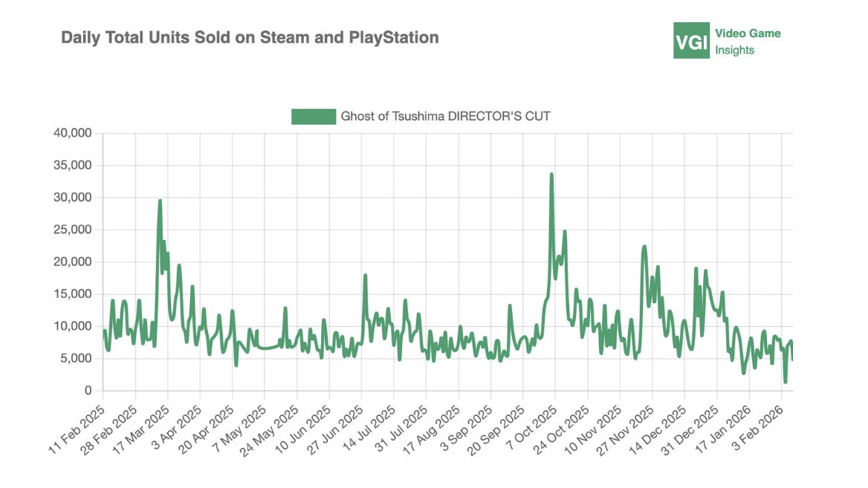The width and height of the screenshot is (868, 488).
Task: Click the 0 value on y-axis
Action: click(88, 391)
